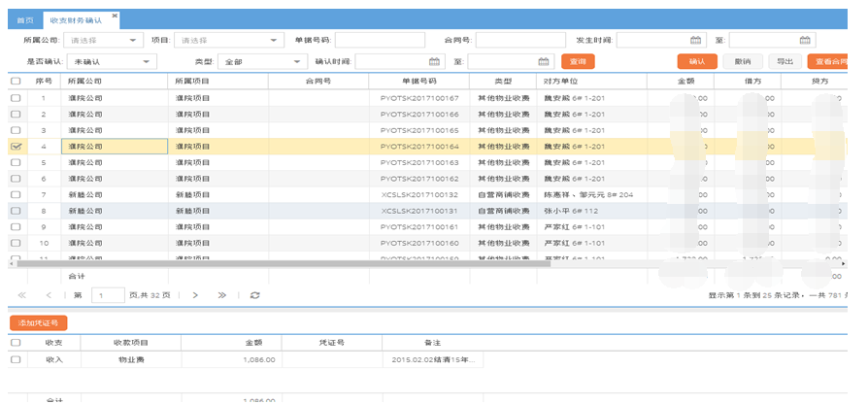Click 自营商铺收费 in row 7
868x404 pixels.
pyautogui.click(x=503, y=195)
